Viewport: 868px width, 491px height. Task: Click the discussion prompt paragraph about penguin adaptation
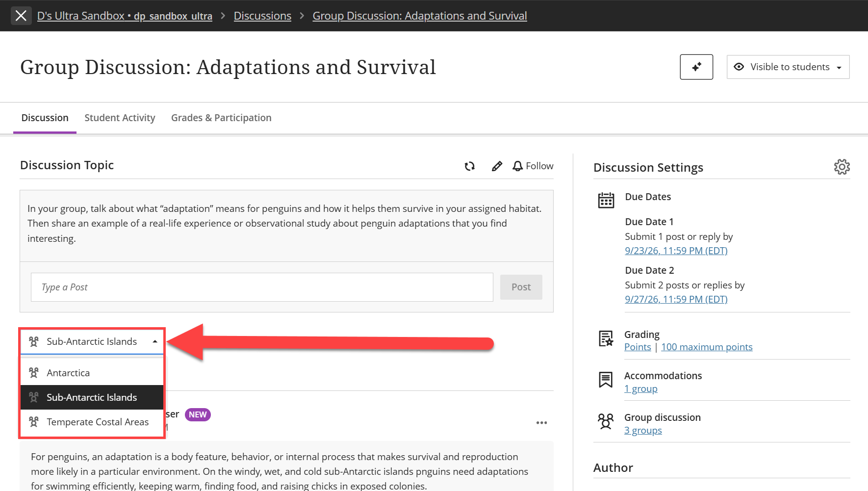[x=284, y=224]
